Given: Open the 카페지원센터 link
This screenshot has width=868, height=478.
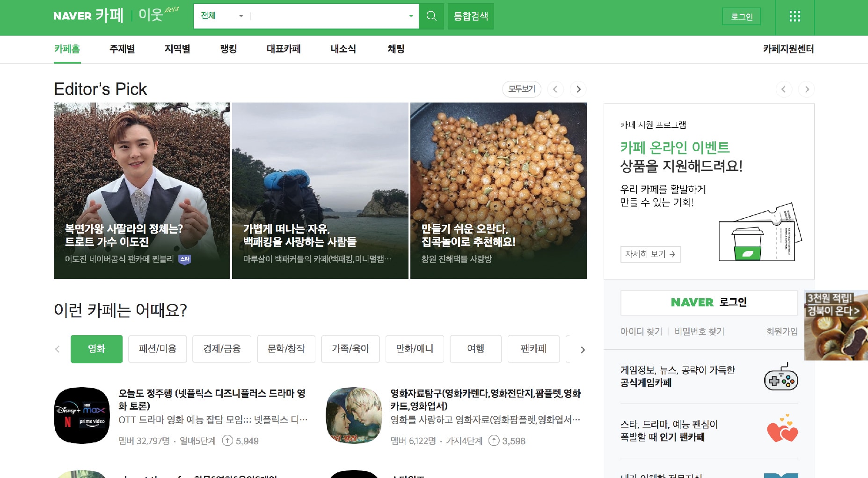Looking at the screenshot, I should [x=788, y=49].
